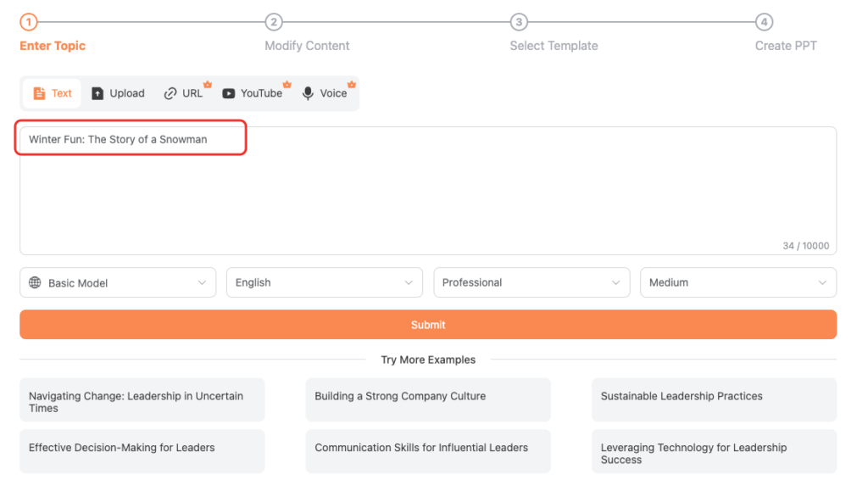The height and width of the screenshot is (502, 868).
Task: Click the step 4 Create PPT circle
Action: pyautogui.click(x=765, y=23)
